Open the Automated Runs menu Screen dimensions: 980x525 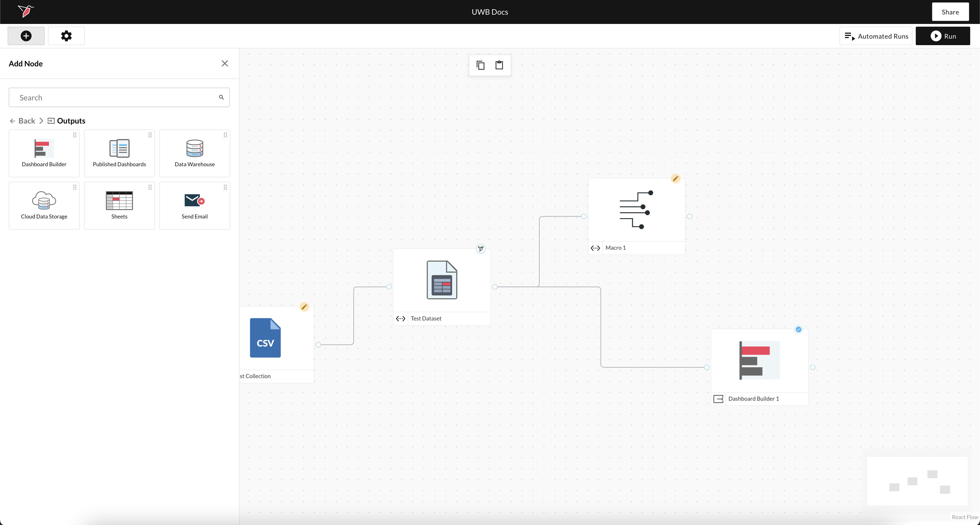(x=876, y=36)
